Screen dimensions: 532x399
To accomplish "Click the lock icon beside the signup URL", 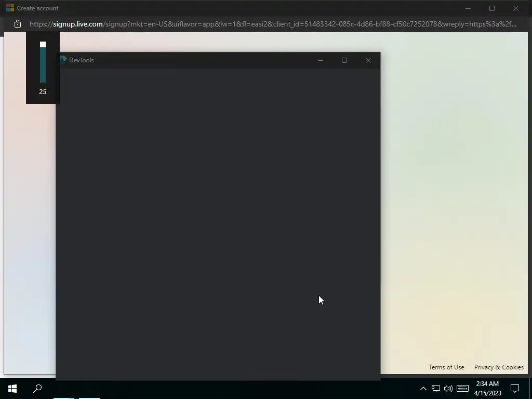I will (x=18, y=24).
